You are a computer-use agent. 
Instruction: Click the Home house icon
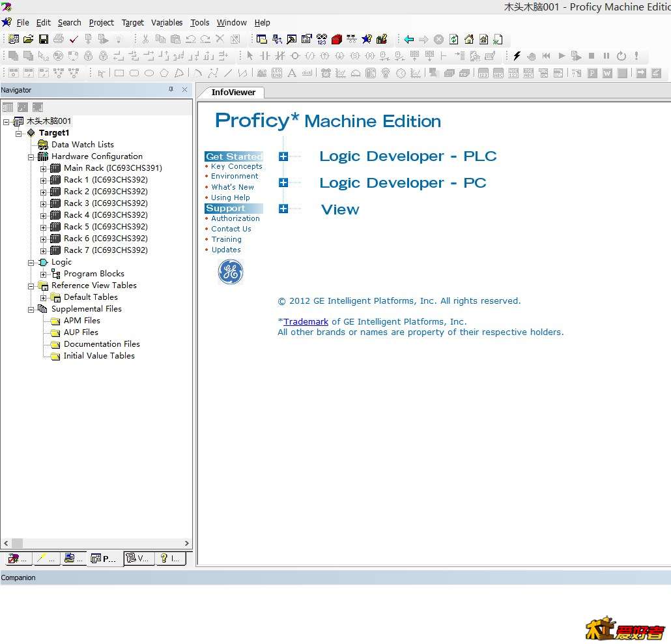469,39
